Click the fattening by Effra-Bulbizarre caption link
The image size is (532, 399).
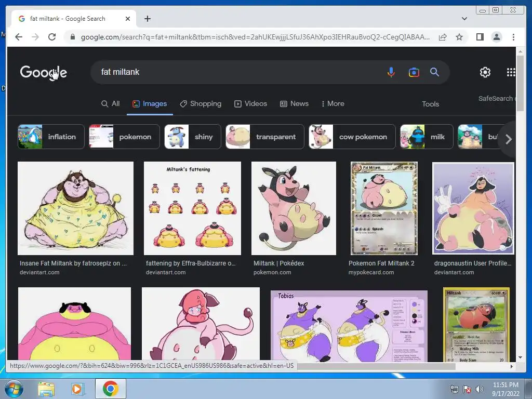click(191, 263)
